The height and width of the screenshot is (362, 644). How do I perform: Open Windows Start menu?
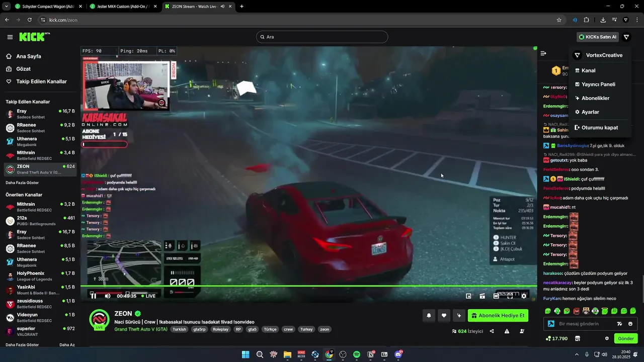(x=246, y=354)
